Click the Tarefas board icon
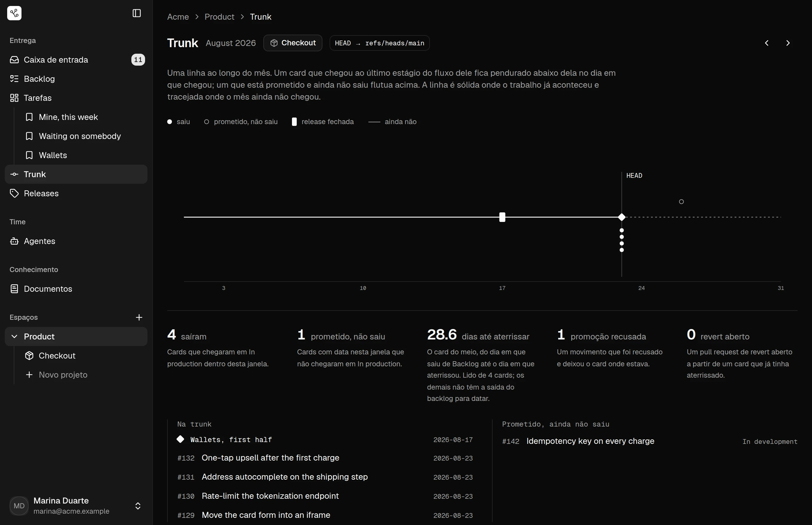Image resolution: width=812 pixels, height=525 pixels. click(14, 98)
